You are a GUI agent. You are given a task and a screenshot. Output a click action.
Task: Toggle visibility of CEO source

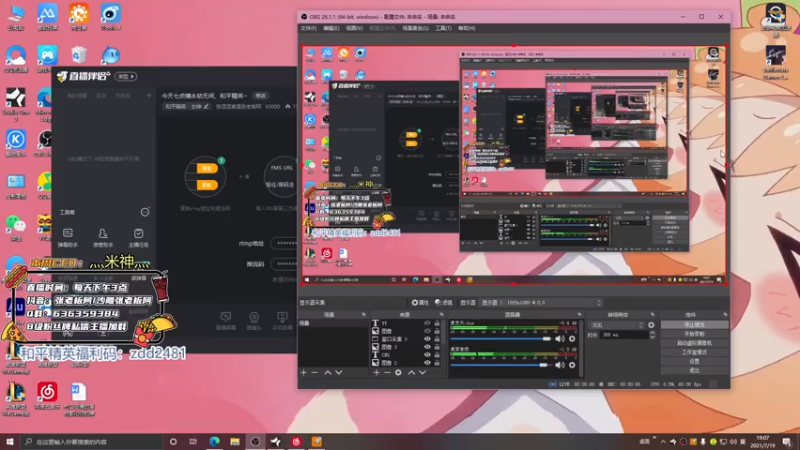(x=427, y=355)
